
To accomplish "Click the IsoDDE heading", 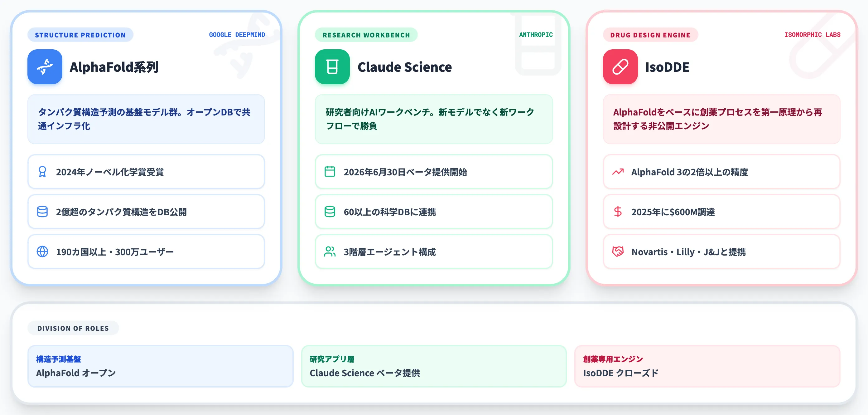I will pyautogui.click(x=667, y=67).
